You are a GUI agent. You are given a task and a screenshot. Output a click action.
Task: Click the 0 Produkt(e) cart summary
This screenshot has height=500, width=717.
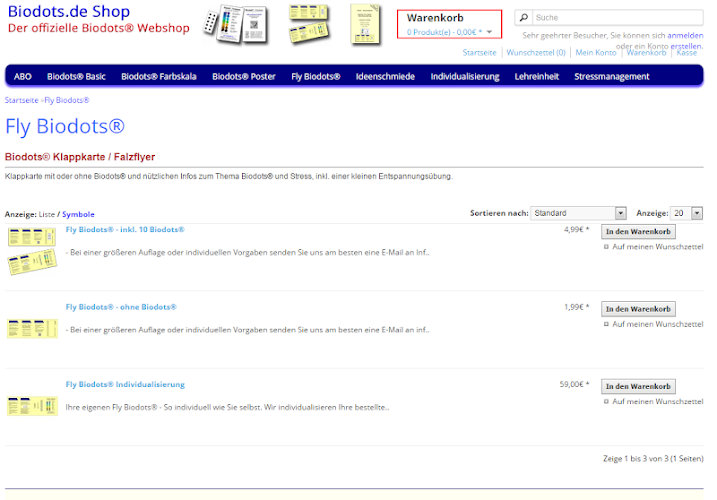click(x=444, y=32)
